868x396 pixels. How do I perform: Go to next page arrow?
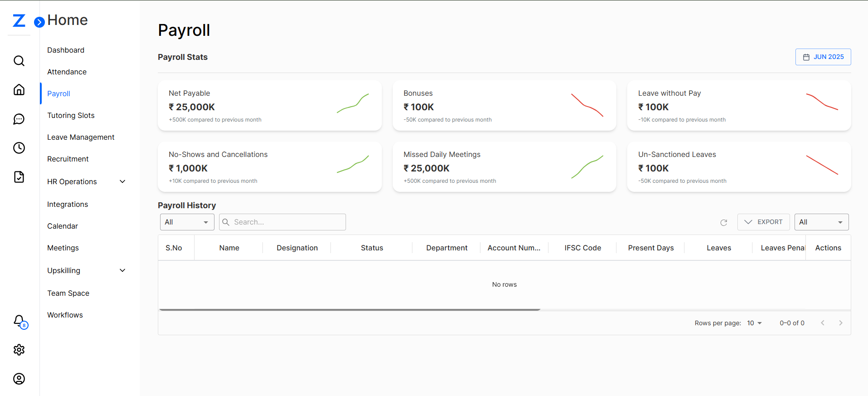point(841,323)
